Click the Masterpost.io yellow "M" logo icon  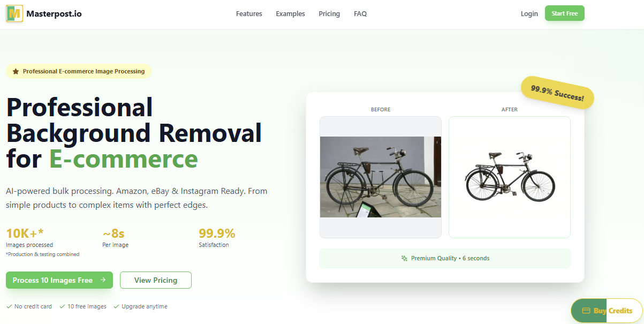click(14, 13)
